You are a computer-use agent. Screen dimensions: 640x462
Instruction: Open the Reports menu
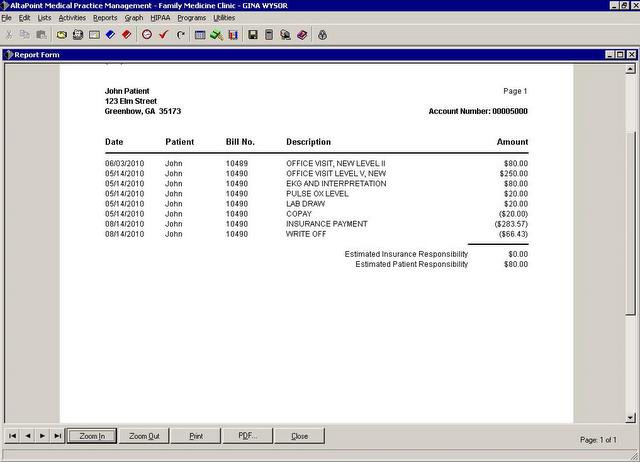pyautogui.click(x=105, y=18)
